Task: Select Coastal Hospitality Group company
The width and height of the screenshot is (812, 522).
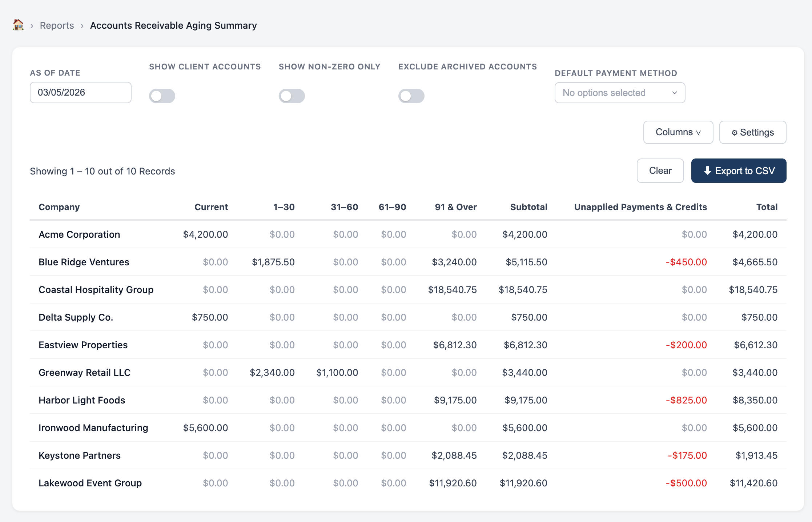Action: [x=96, y=290]
